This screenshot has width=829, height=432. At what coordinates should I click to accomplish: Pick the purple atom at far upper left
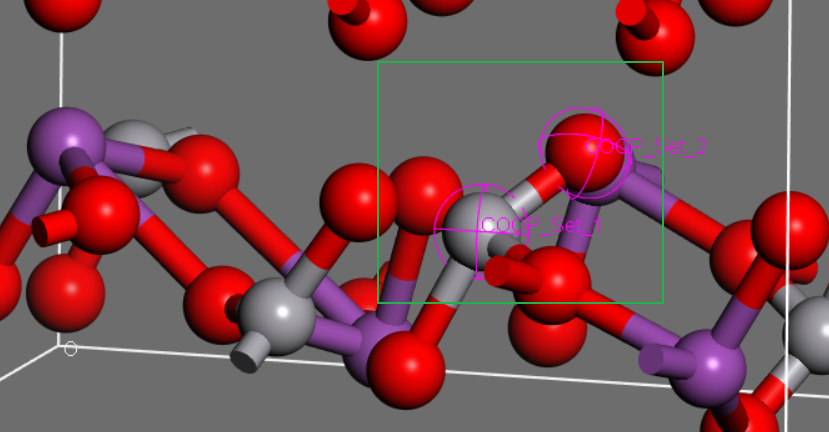(64, 142)
